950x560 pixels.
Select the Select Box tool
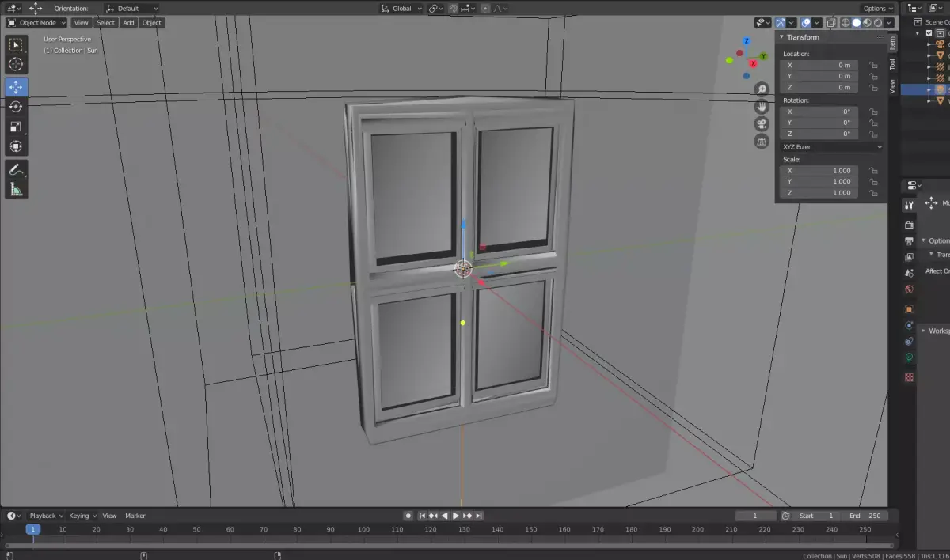(x=16, y=45)
